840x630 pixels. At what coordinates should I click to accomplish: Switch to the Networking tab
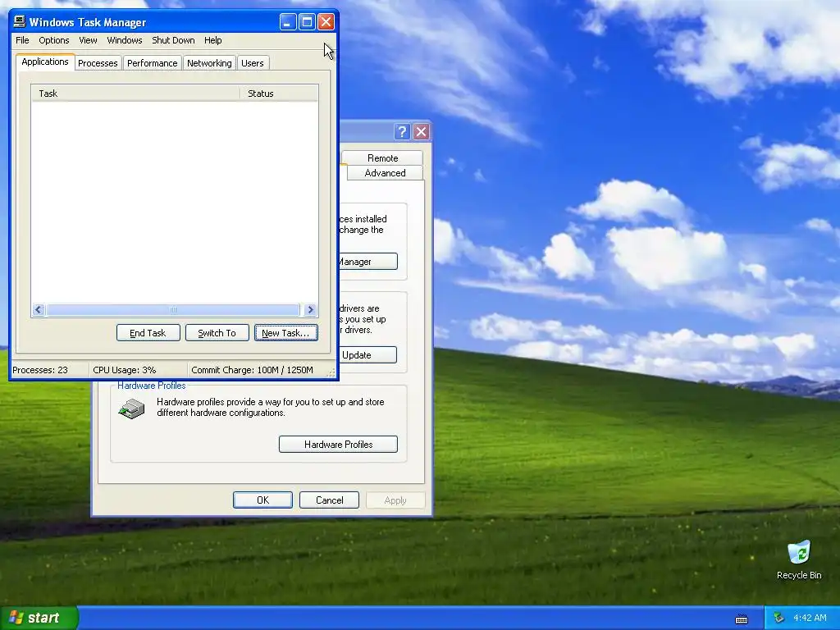[x=209, y=63]
